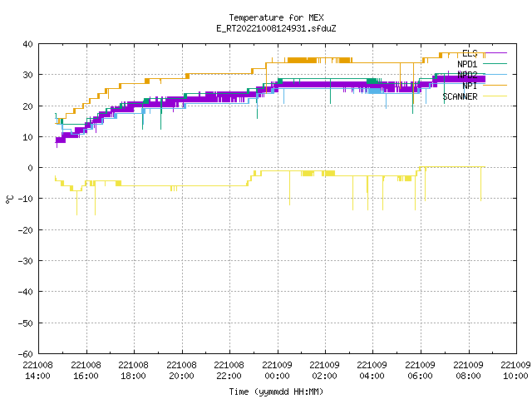
Task: Click the y-axis label 10
Action: [x=27, y=137]
